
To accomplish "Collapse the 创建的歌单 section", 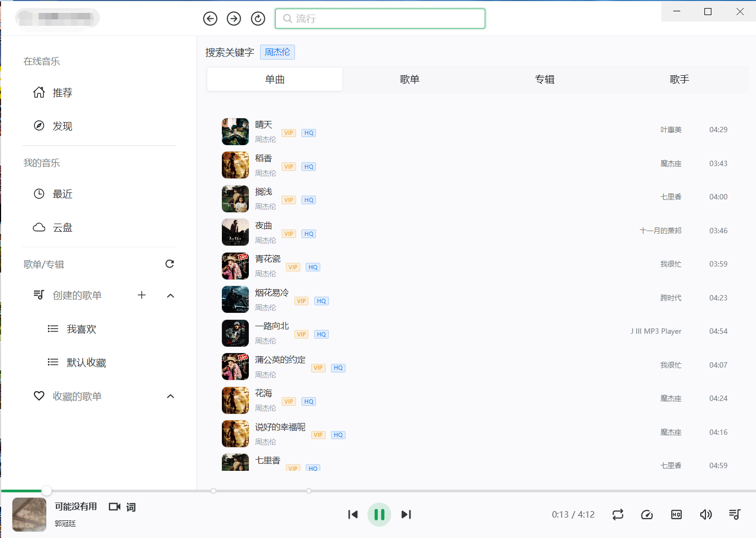I will click(171, 296).
